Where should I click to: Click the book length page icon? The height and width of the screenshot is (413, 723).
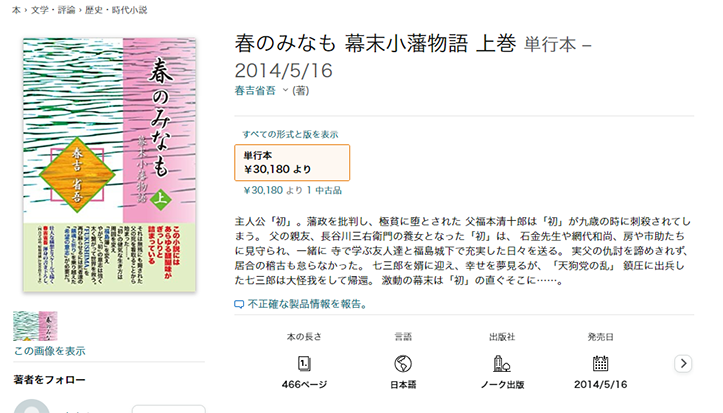[x=304, y=364]
